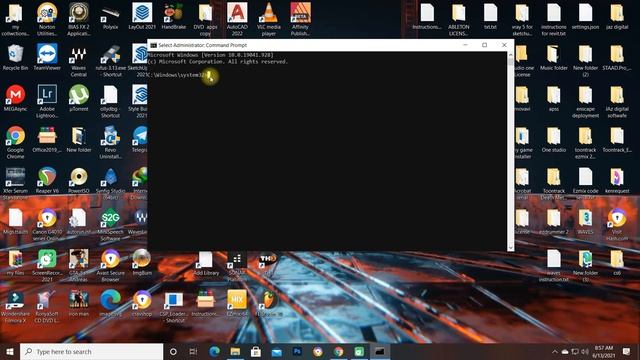
Task: Open Microsoft Store from taskbar
Action: tap(256, 351)
